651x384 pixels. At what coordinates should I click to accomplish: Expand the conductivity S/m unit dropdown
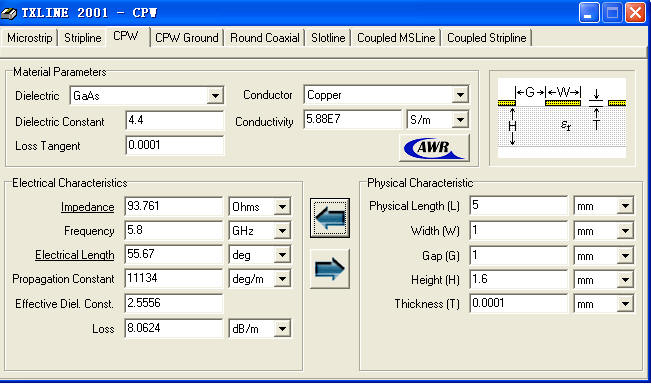[460, 120]
